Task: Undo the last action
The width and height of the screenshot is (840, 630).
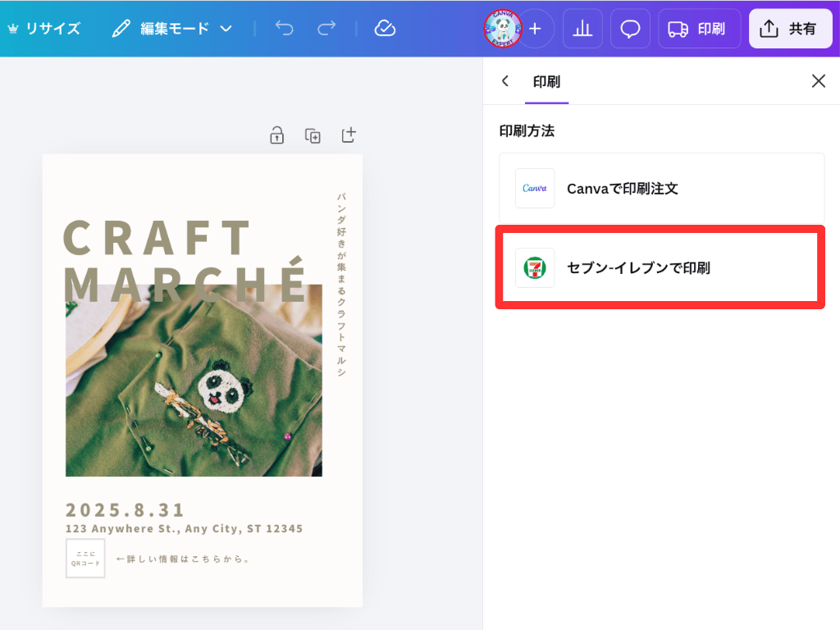Action: point(284,28)
